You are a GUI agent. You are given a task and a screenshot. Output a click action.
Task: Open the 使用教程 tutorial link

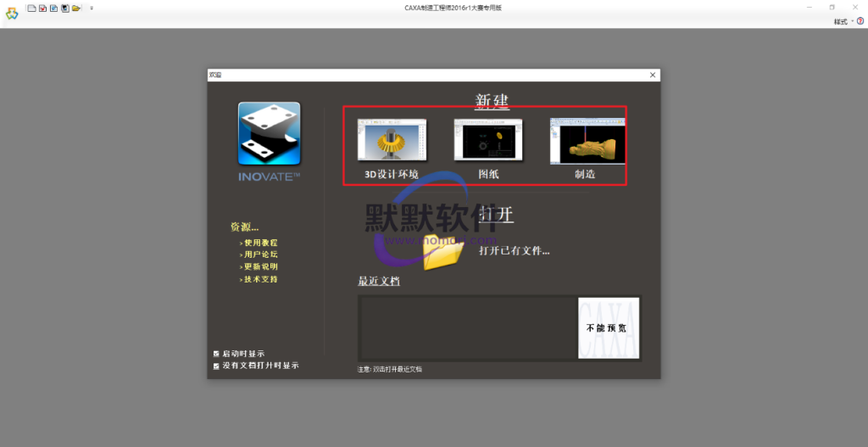(x=260, y=243)
